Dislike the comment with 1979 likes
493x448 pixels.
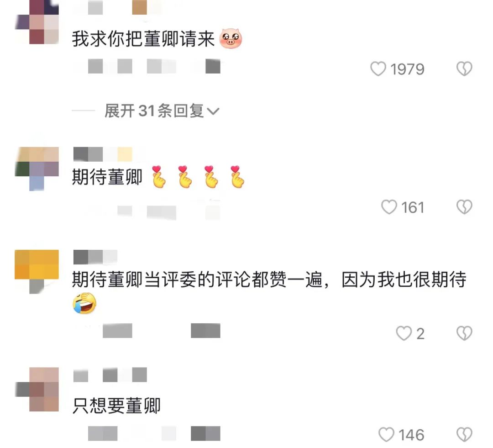pos(464,69)
